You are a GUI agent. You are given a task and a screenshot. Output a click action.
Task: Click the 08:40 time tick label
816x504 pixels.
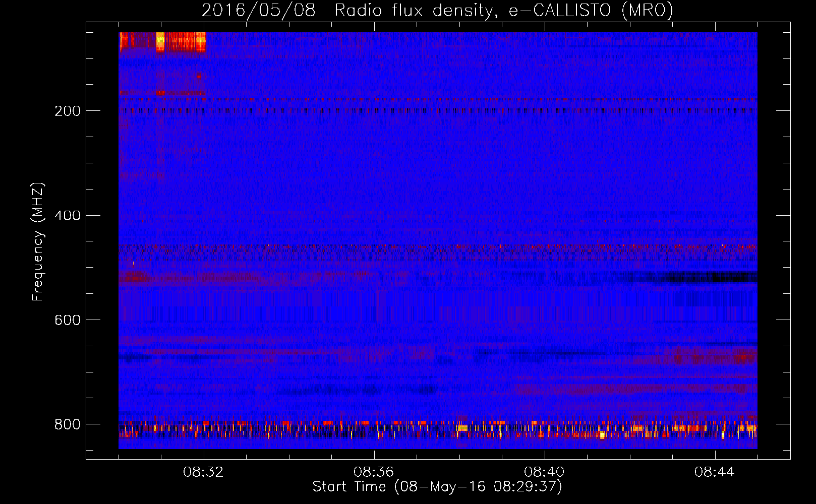[544, 472]
